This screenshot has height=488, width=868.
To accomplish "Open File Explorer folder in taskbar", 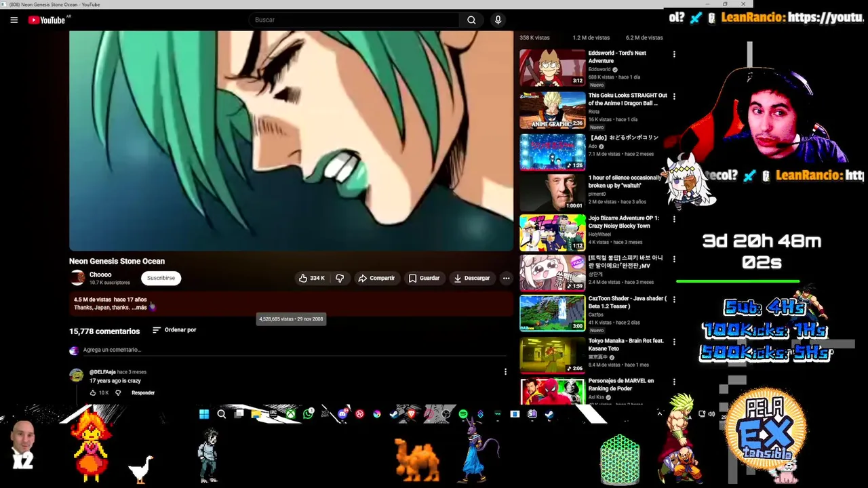I will [256, 414].
